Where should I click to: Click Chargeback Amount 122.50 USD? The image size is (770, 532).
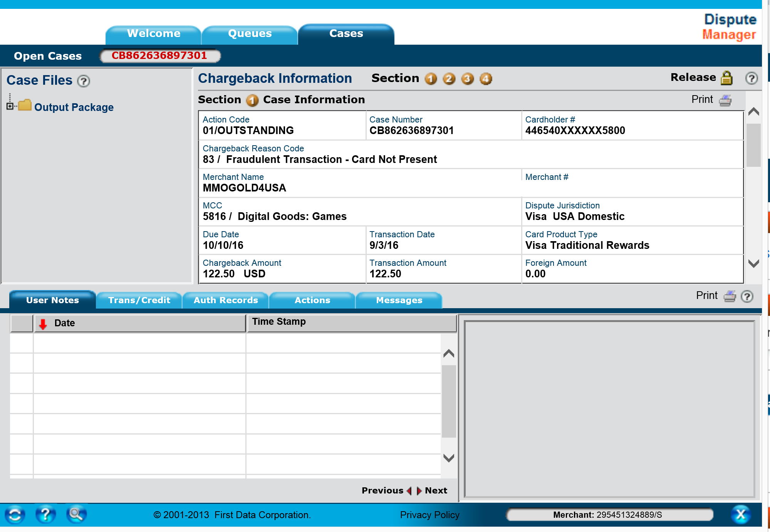tap(234, 274)
